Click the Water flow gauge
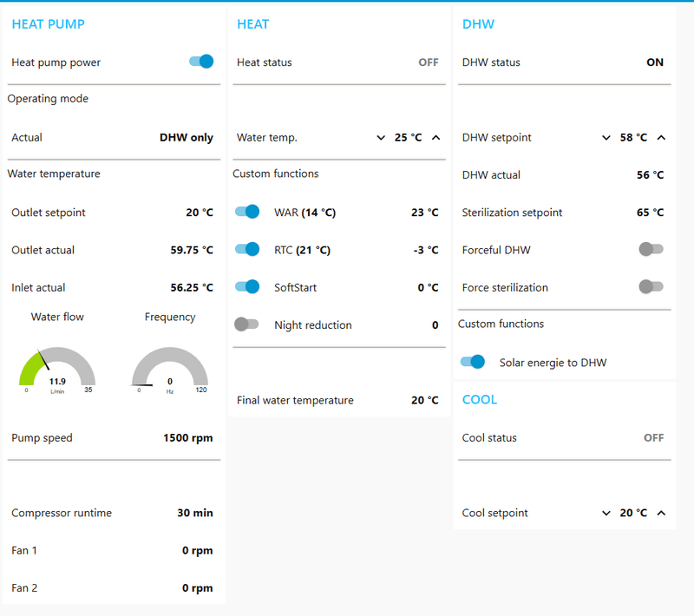 [x=57, y=370]
